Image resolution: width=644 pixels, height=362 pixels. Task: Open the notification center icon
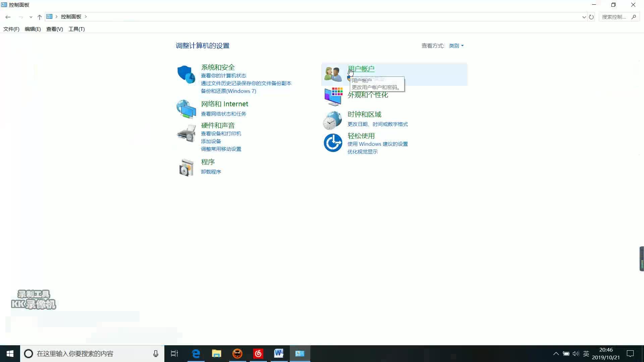630,354
